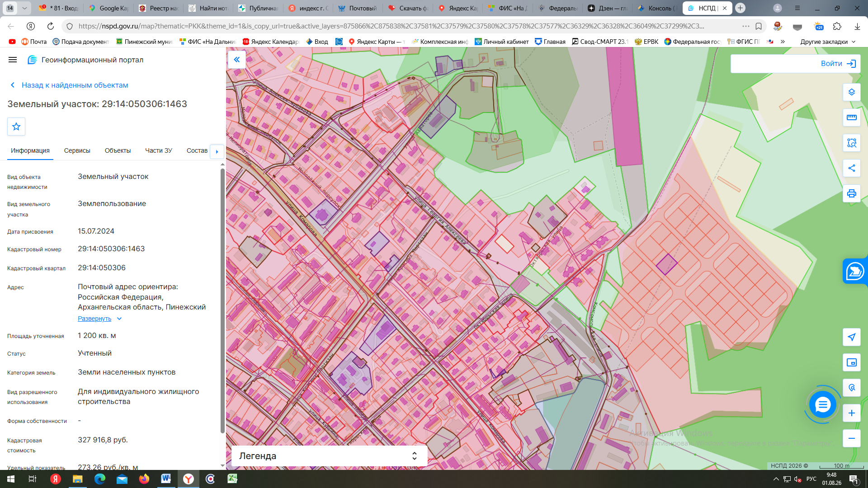Viewport: 868px width, 488px height.
Task: Share the map link
Action: pyautogui.click(x=852, y=168)
